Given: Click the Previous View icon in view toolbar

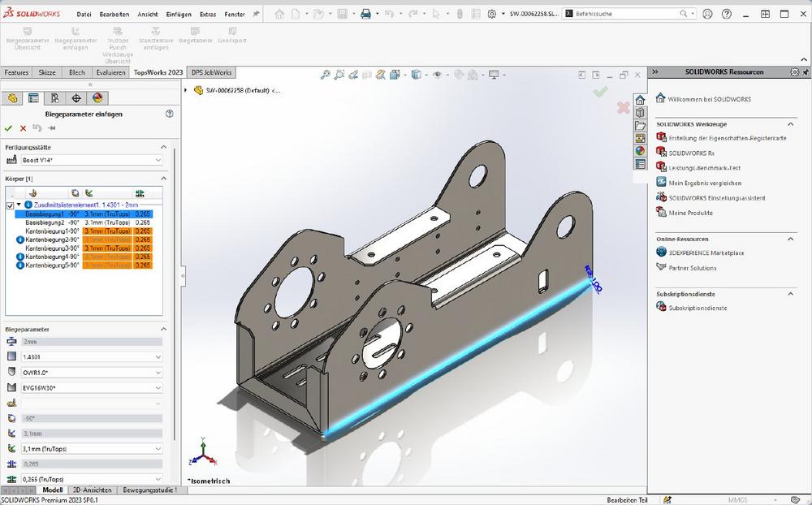Looking at the screenshot, I should 353,76.
